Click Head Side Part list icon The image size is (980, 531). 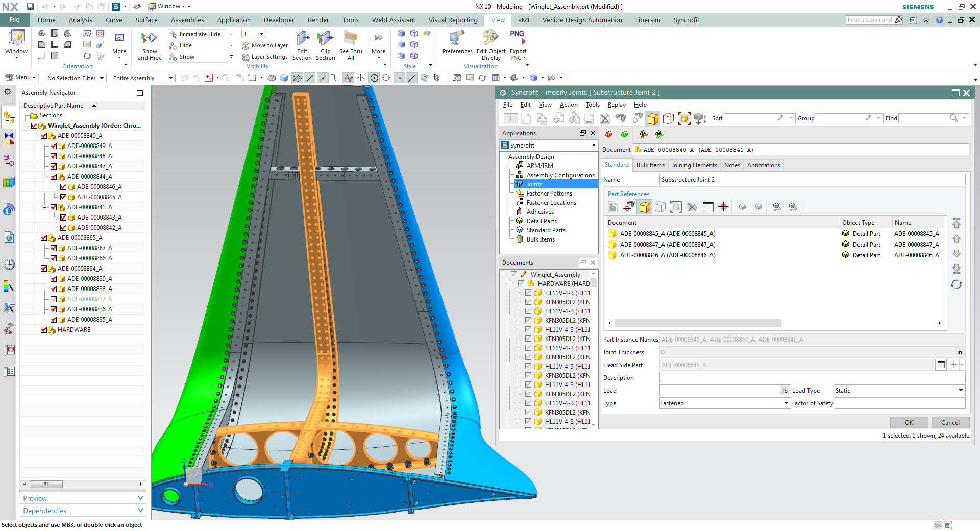pyautogui.click(x=941, y=365)
